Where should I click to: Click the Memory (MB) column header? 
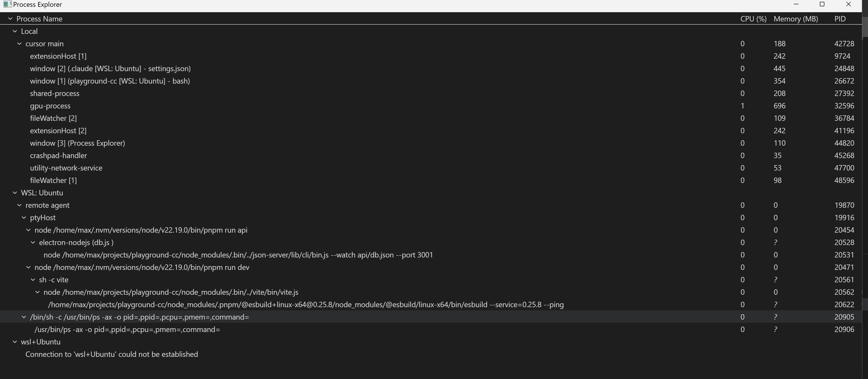click(x=796, y=19)
